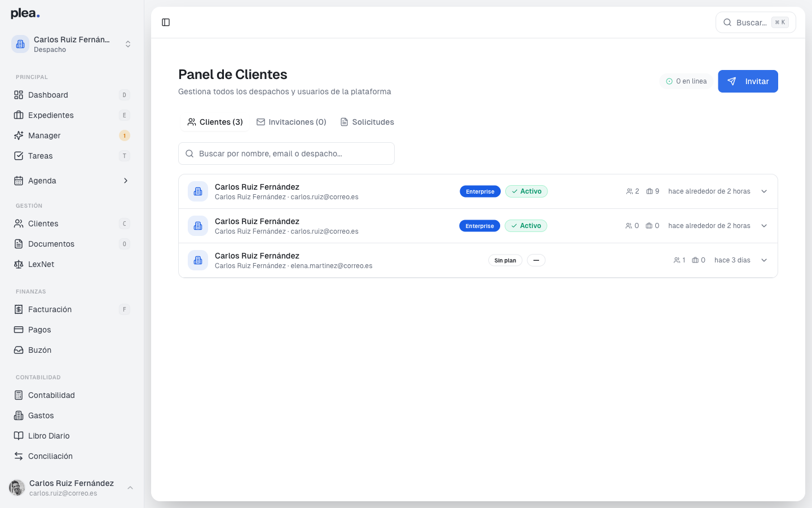Click the client search field
The image size is (812, 508).
[286, 154]
